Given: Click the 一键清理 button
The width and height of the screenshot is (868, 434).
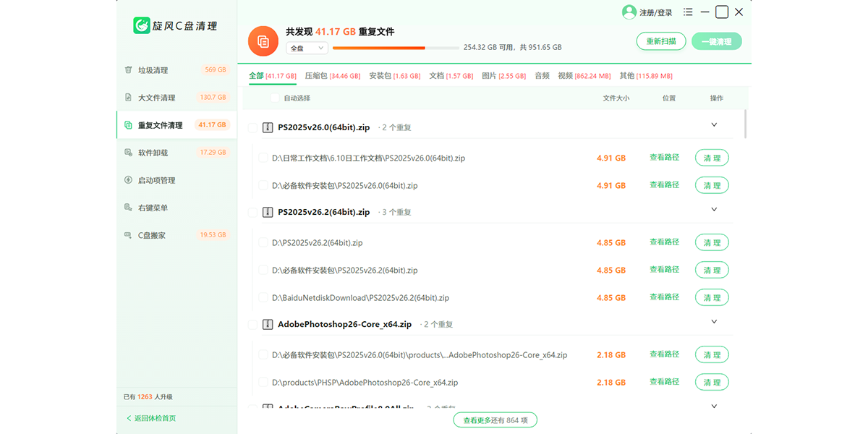Looking at the screenshot, I should coord(716,41).
